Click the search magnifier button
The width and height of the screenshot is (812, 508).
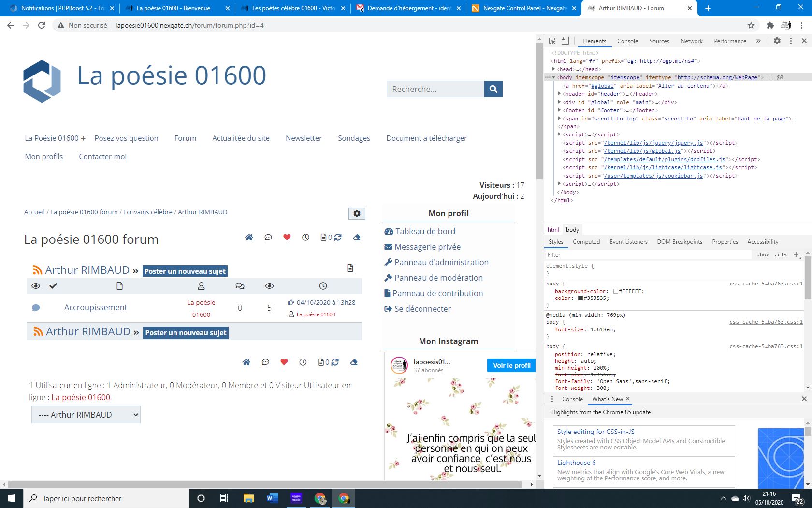click(493, 89)
